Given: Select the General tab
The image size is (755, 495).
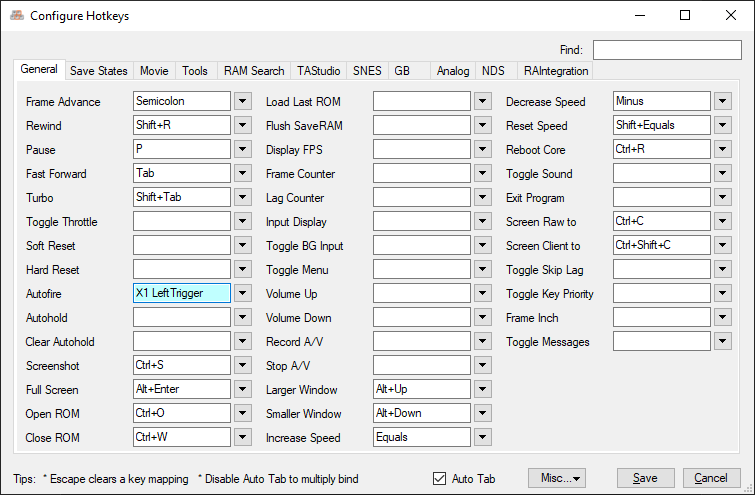Looking at the screenshot, I should [39, 69].
